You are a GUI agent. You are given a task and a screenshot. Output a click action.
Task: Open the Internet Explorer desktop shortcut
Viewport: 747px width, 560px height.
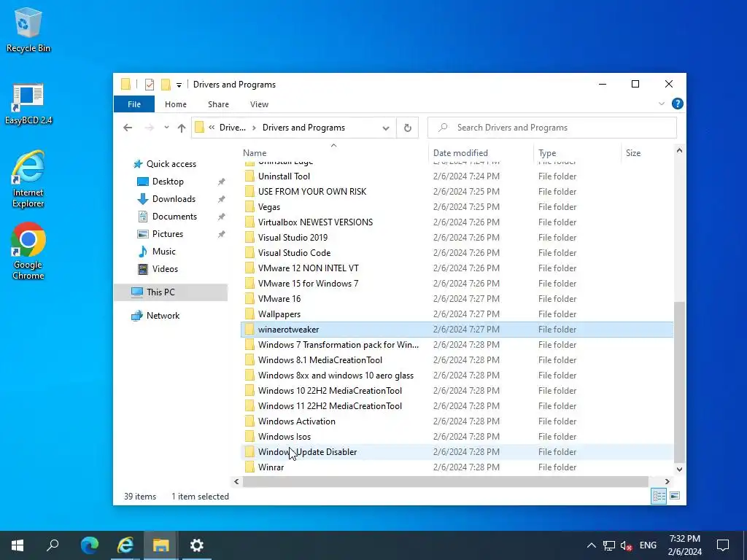tap(28, 179)
